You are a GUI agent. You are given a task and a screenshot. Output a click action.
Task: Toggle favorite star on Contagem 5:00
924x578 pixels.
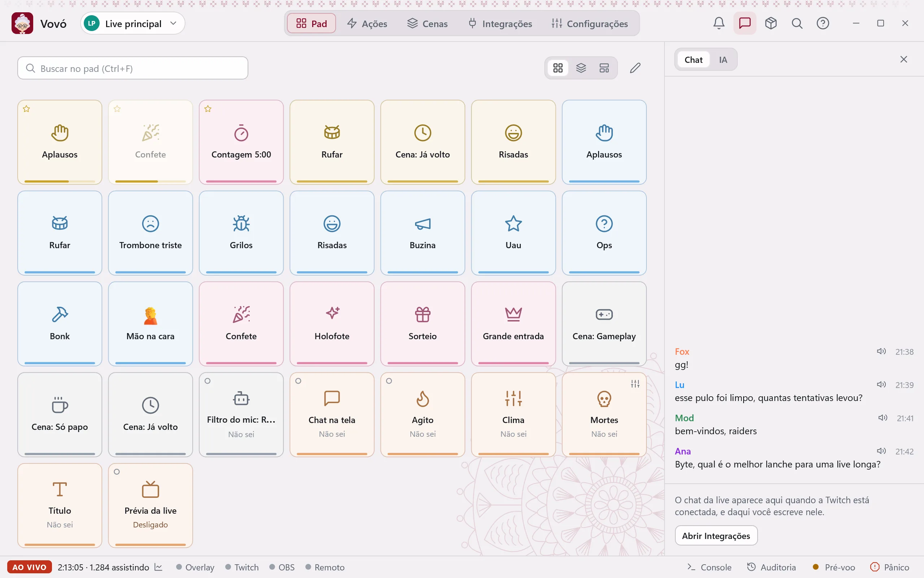(x=208, y=109)
